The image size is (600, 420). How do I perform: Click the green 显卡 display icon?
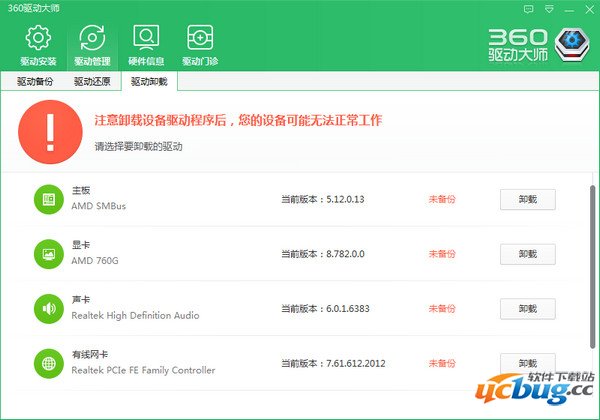(x=49, y=254)
